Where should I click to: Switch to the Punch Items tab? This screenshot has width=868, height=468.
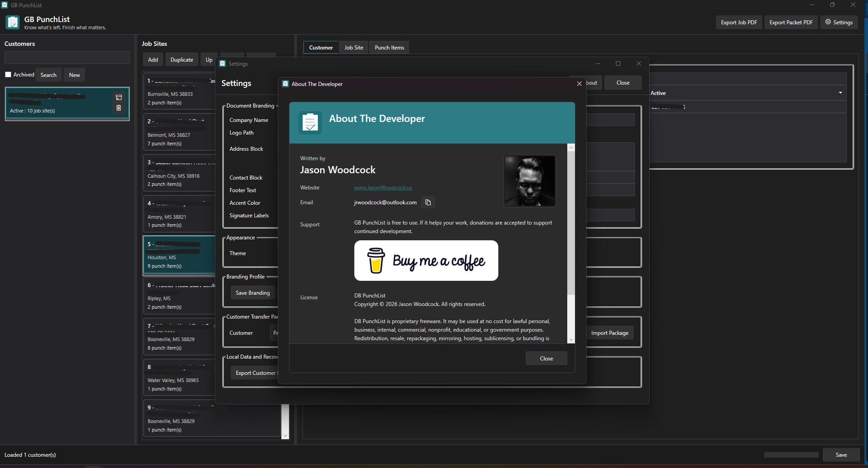coord(389,48)
